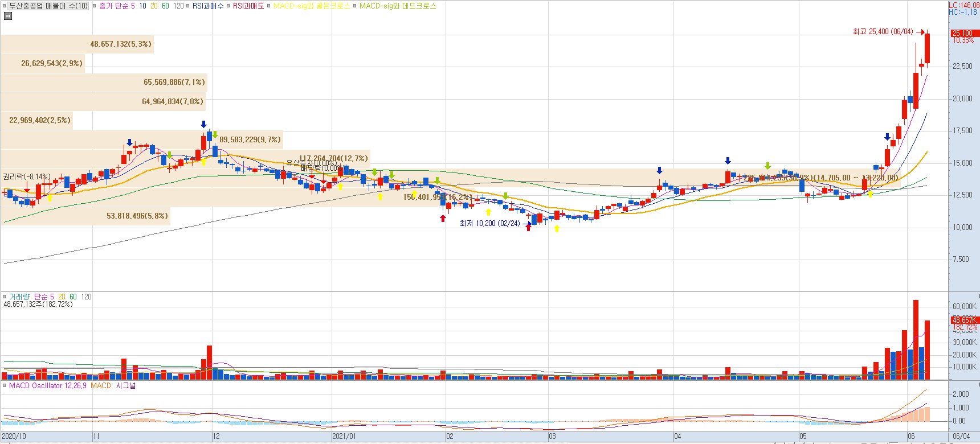Image resolution: width=980 pixels, height=444 pixels.
Task: Pick the 60-day average in 거래량 legend
Action: pyautogui.click(x=73, y=297)
